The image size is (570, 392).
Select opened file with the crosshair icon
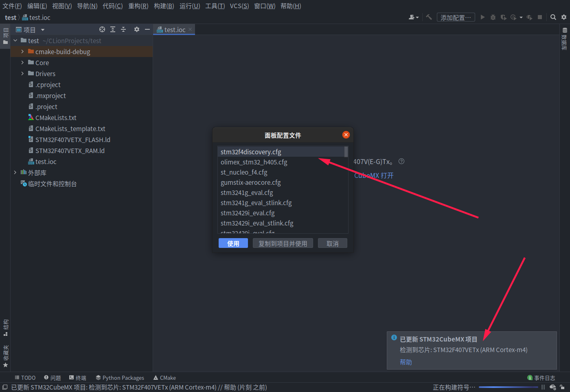[102, 29]
